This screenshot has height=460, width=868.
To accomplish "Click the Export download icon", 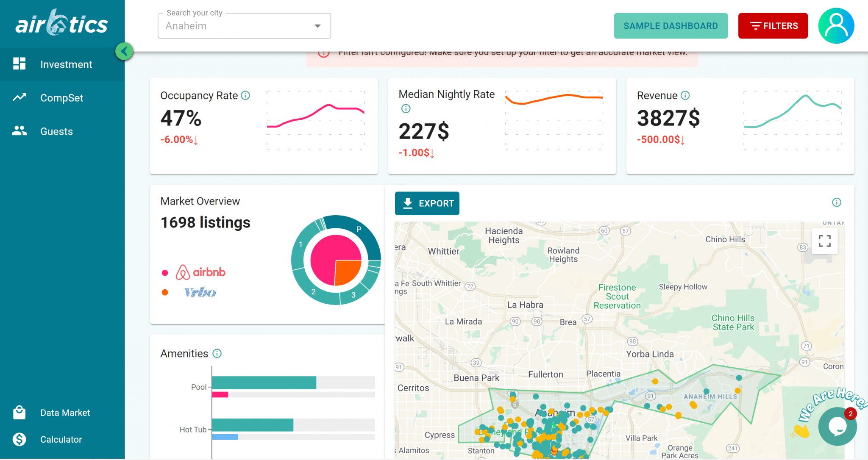I will [407, 203].
